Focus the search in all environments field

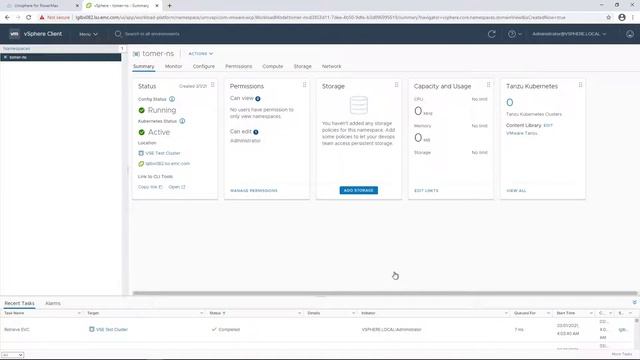(x=152, y=34)
